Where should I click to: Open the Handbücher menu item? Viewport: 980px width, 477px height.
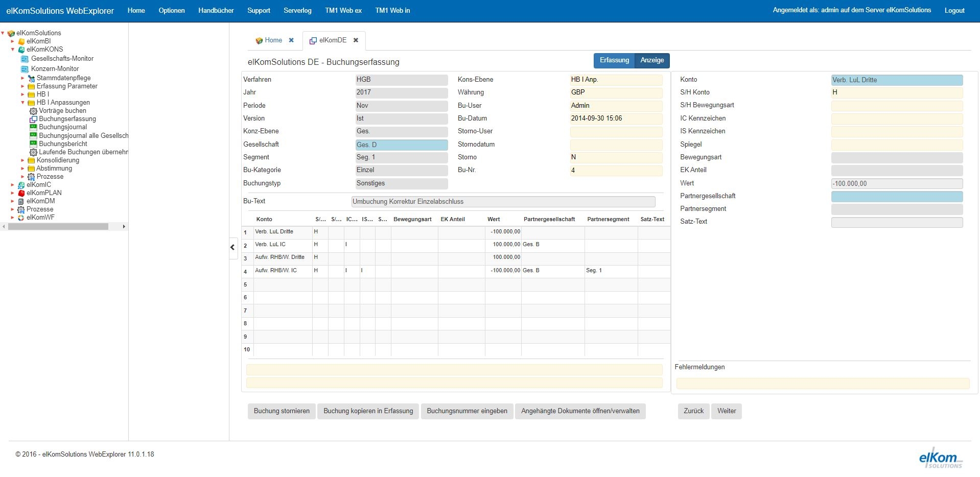click(x=216, y=11)
